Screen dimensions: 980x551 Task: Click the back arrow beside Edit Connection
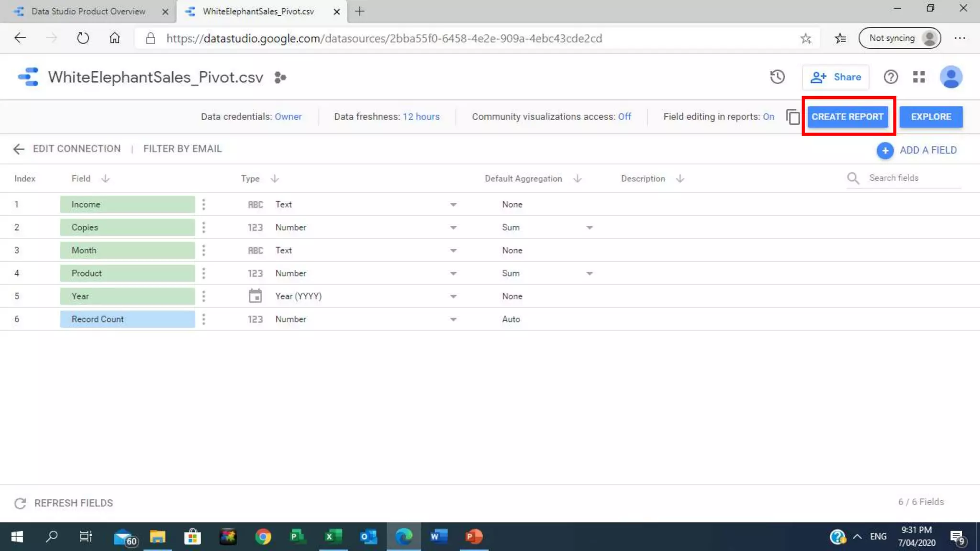18,149
